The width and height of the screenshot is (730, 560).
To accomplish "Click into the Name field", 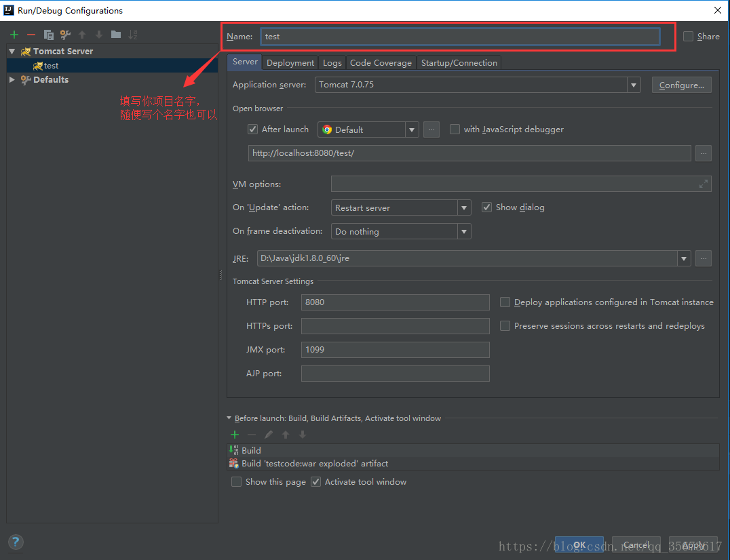I will 460,37.
